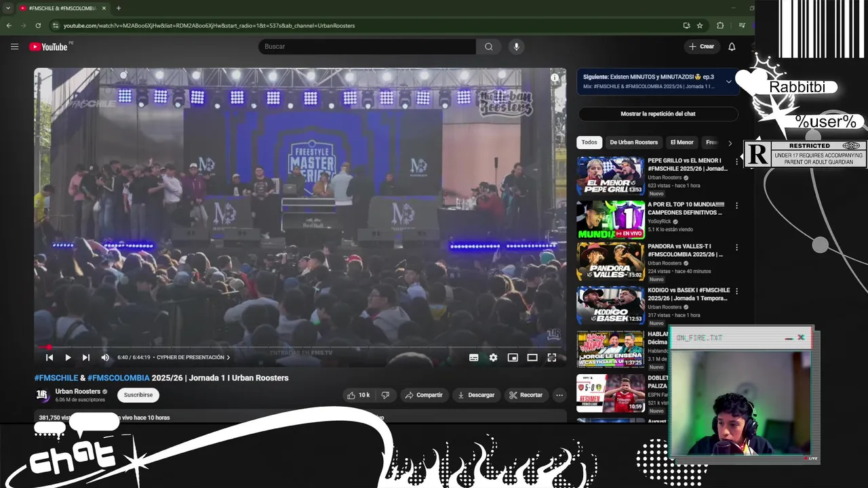Viewport: 868px width, 488px height.
Task: Open PEPE GRILLO vs EL MENOR thumbnail
Action: (610, 176)
